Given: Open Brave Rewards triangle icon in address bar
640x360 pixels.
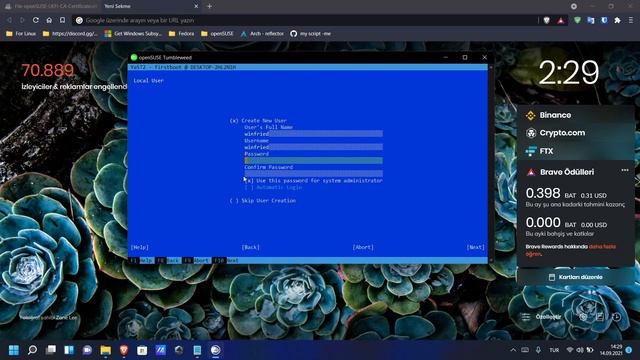Looking at the screenshot, I should (x=561, y=20).
